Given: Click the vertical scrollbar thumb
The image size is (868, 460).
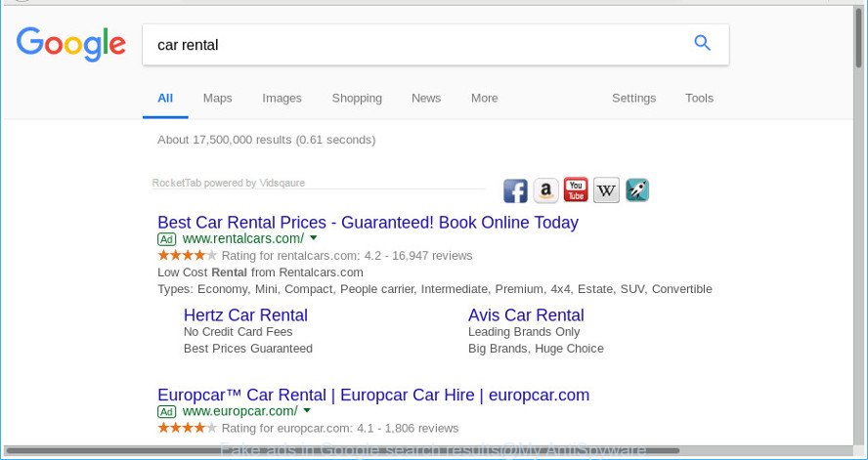Looking at the screenshot, I should coord(860,39).
